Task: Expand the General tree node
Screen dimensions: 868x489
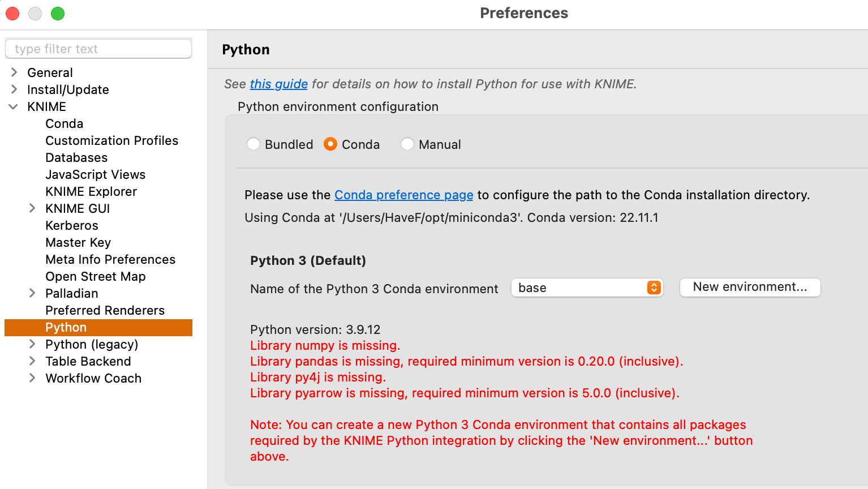Action: tap(14, 72)
